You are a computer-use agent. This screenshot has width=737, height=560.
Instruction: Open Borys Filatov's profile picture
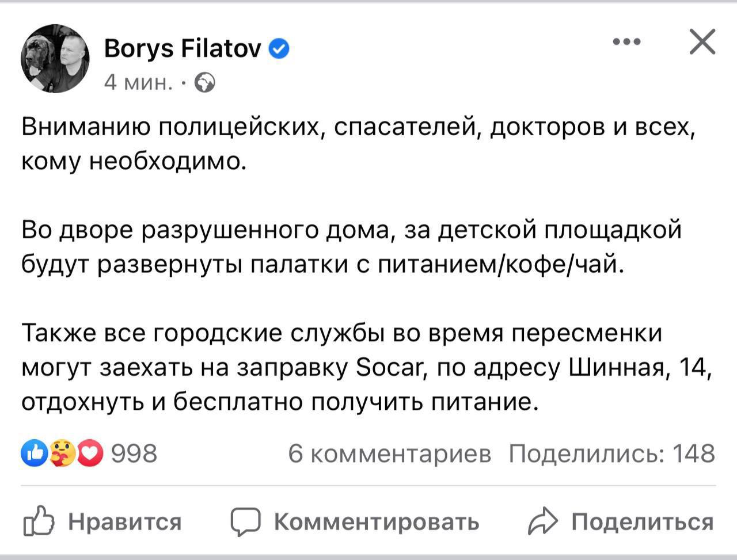(55, 58)
